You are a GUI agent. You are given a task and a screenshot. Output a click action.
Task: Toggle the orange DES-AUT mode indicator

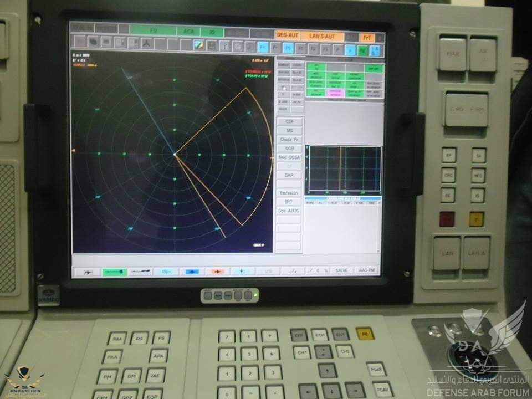point(287,35)
